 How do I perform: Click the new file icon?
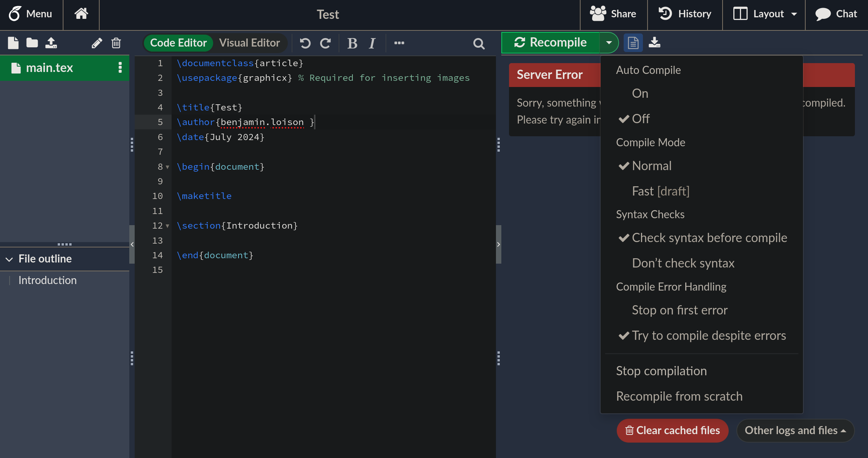point(13,43)
